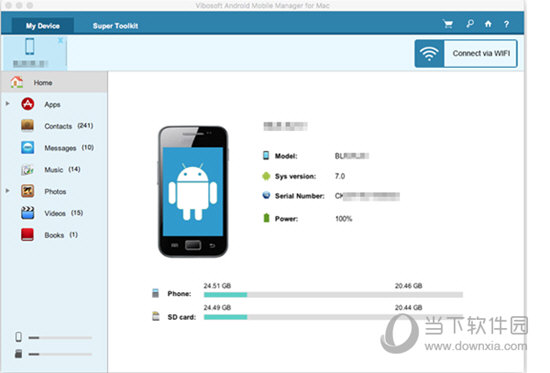The height and width of the screenshot is (373, 550).
Task: Click the Phone storage icon
Action: tap(155, 293)
